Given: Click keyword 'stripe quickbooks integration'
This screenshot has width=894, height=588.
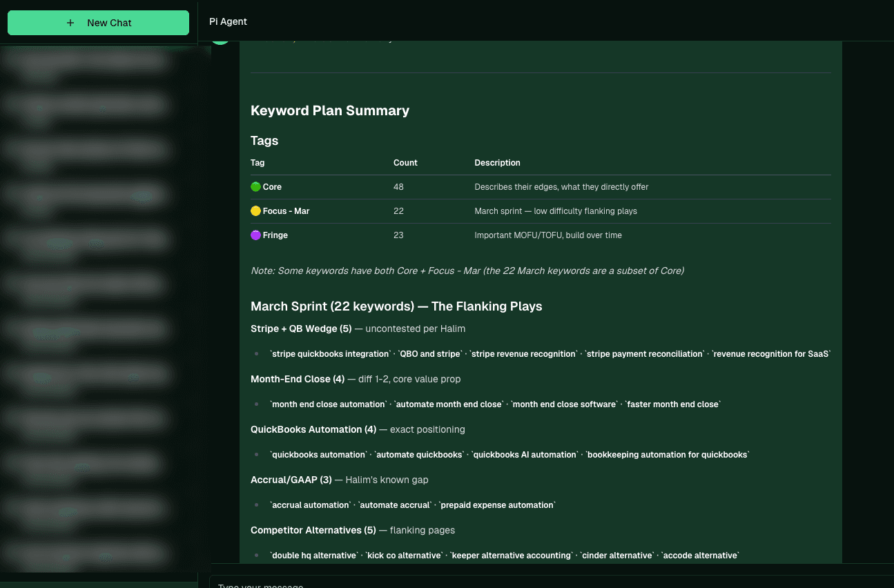Looking at the screenshot, I should point(331,354).
